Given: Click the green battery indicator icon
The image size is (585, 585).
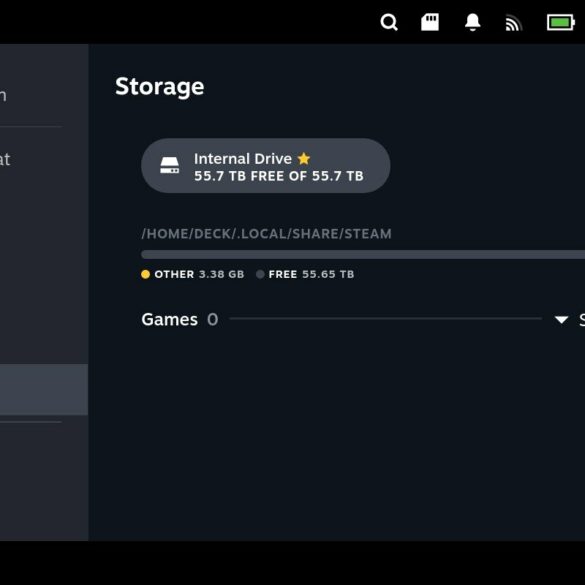Looking at the screenshot, I should coord(560,22).
